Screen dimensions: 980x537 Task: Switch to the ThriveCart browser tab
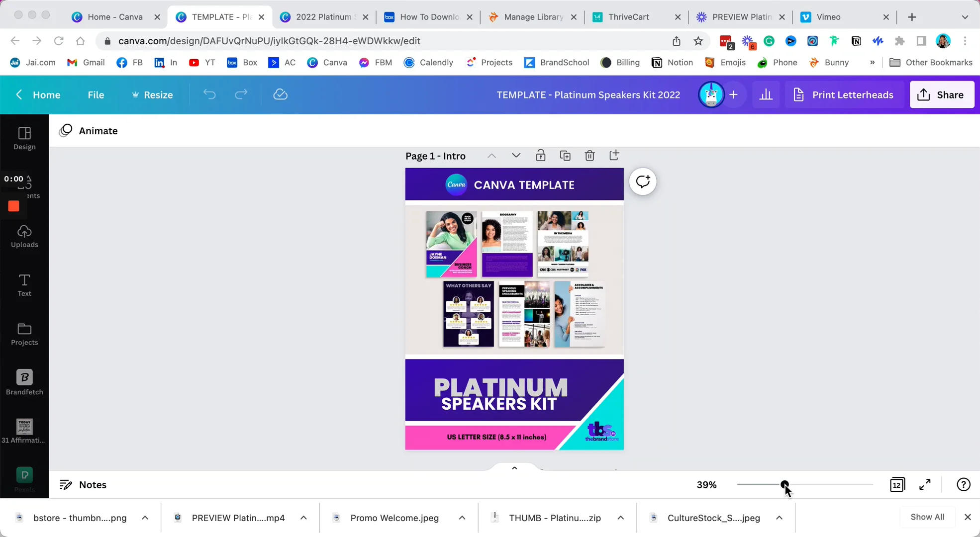click(628, 16)
